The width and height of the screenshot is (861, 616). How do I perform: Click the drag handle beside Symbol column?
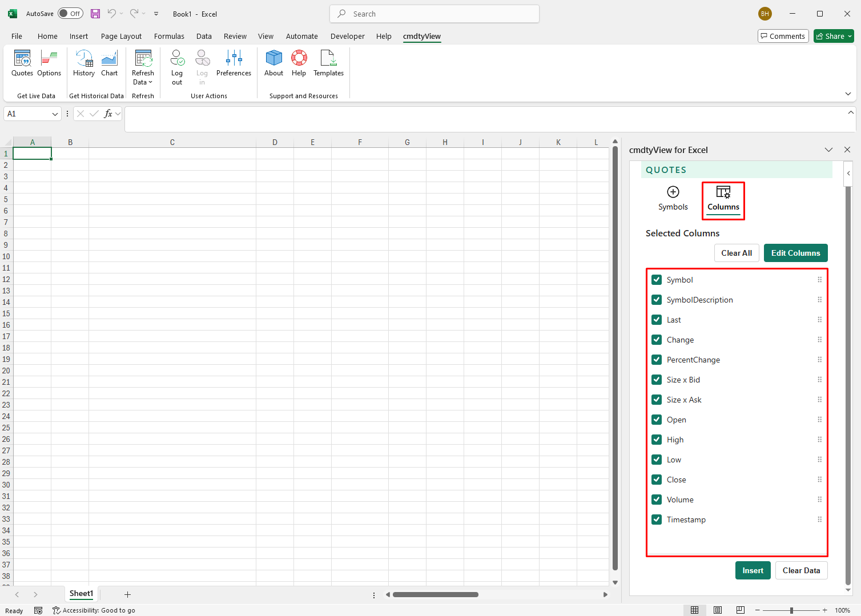pos(819,280)
